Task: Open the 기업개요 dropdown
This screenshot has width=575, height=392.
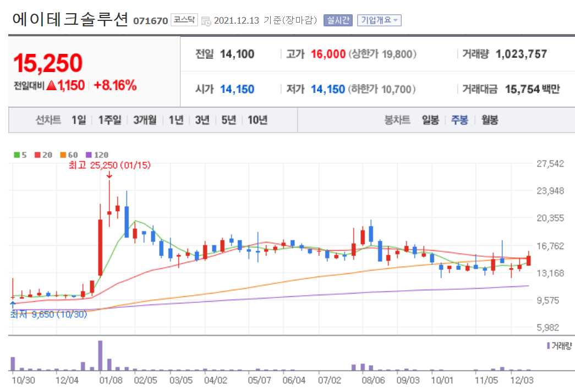Action: coord(381,20)
